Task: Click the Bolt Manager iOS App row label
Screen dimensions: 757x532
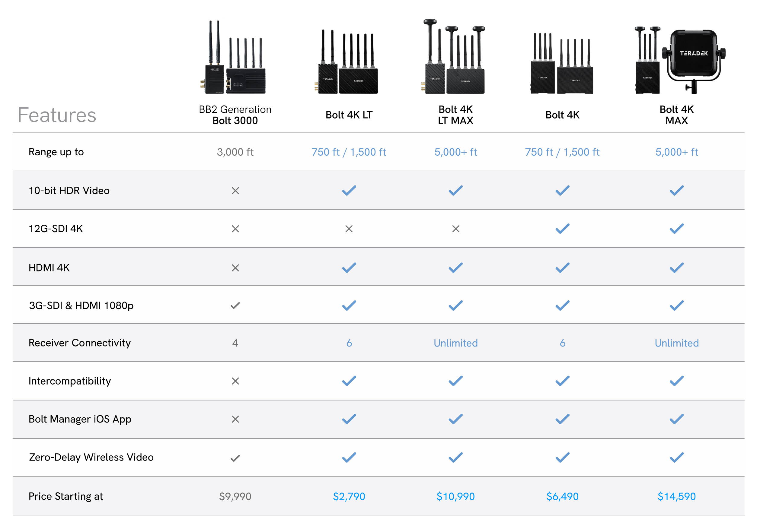Action: click(80, 419)
